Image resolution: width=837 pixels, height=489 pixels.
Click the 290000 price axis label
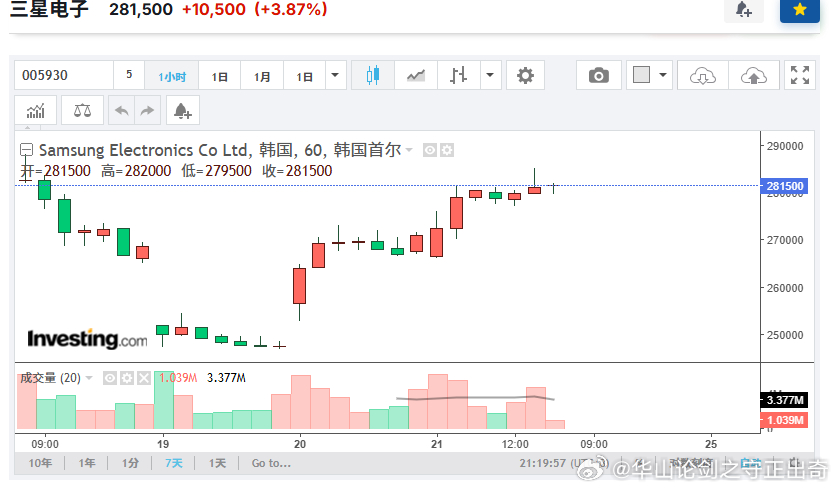pos(785,146)
